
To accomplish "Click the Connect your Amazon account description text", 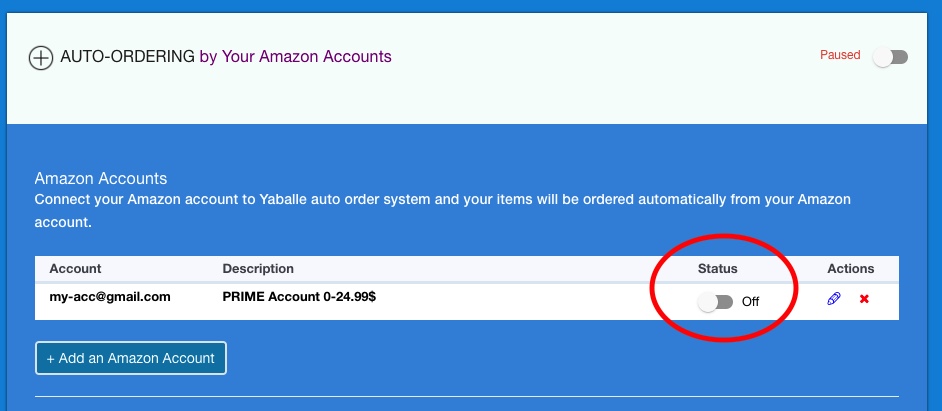I will pyautogui.click(x=442, y=210).
